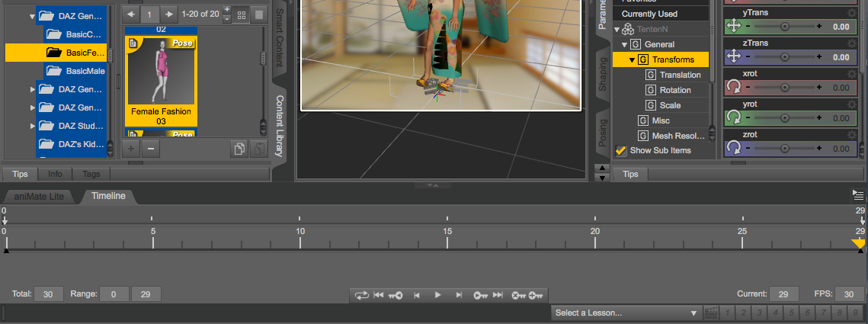Screen dimensions: 868x324
Task: Click the zrot rotate icon
Action: click(x=733, y=148)
